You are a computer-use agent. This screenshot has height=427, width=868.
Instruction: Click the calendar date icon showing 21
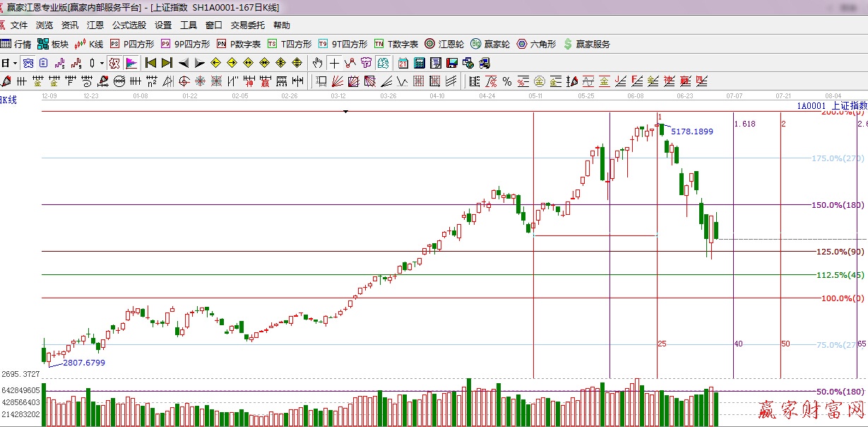pos(403,63)
